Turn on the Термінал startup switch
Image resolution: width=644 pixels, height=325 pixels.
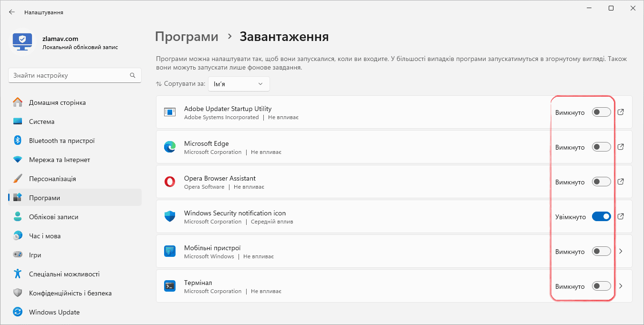point(602,286)
